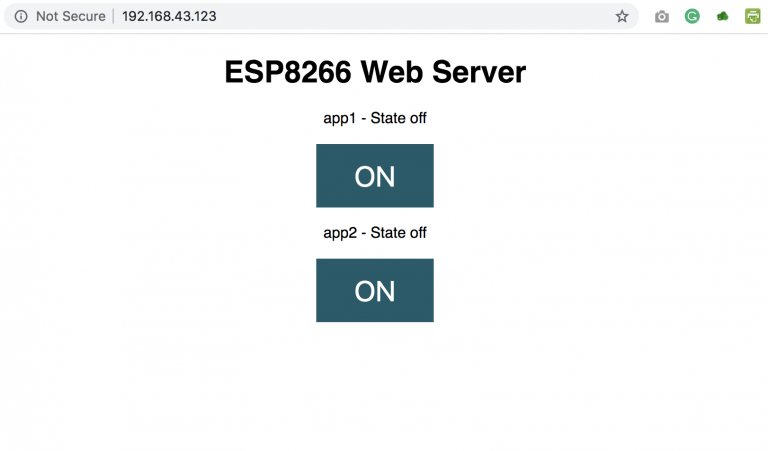Click blank page area below second ON button

click(x=375, y=387)
